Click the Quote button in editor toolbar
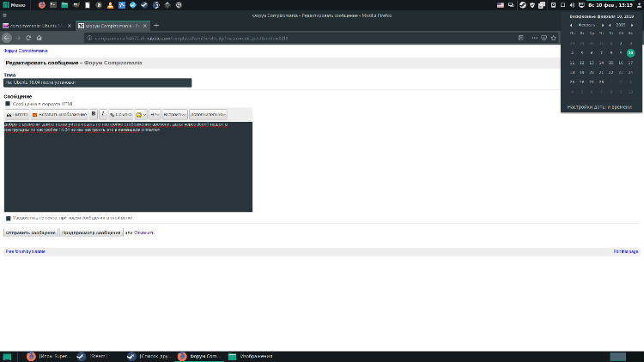This screenshot has height=362, width=644. tap(17, 113)
